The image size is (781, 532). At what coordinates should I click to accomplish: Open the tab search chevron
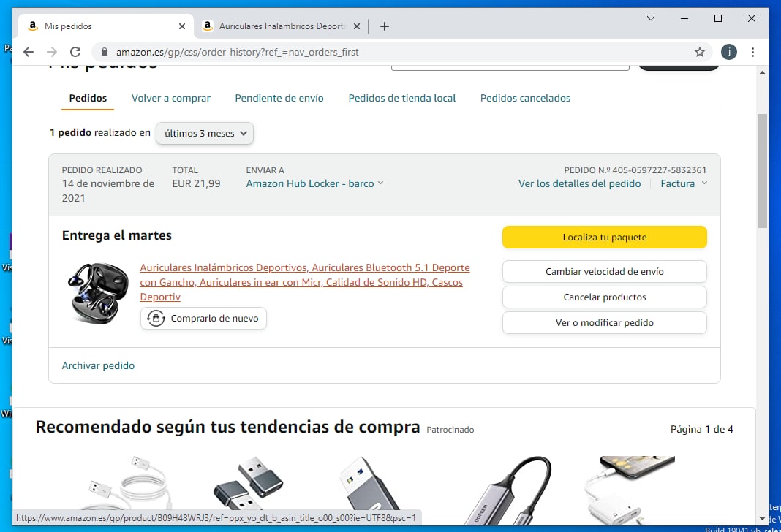[x=651, y=18]
